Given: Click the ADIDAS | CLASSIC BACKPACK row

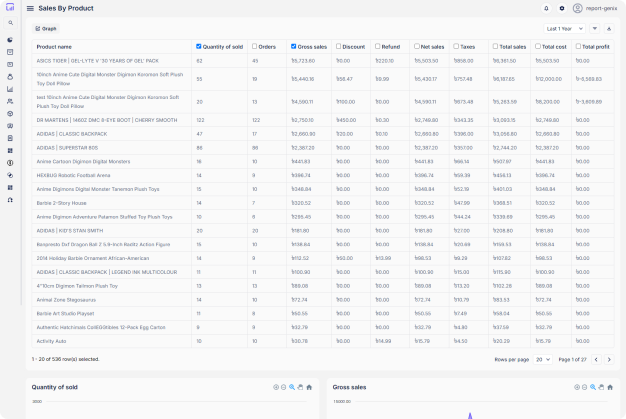Looking at the screenshot, I should [71, 133].
